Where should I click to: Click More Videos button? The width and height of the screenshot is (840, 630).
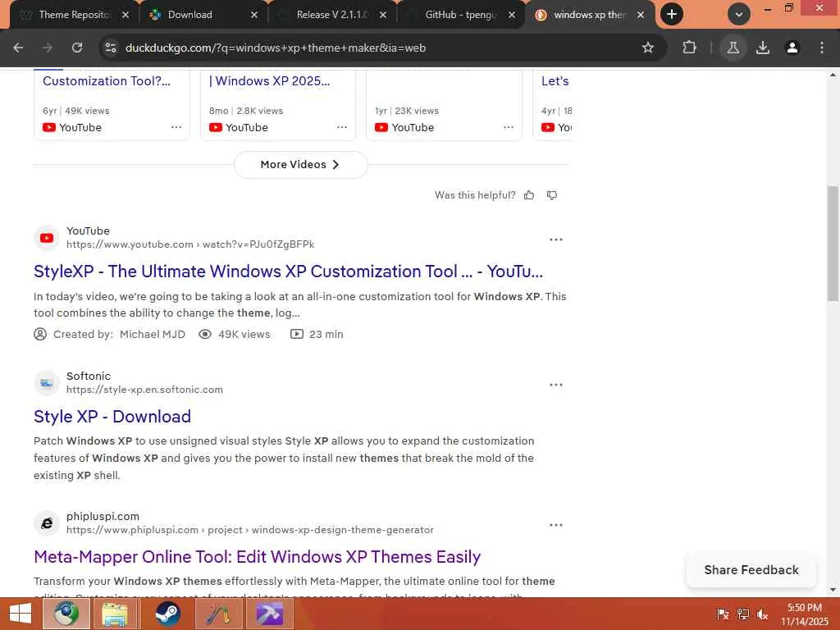click(x=300, y=164)
